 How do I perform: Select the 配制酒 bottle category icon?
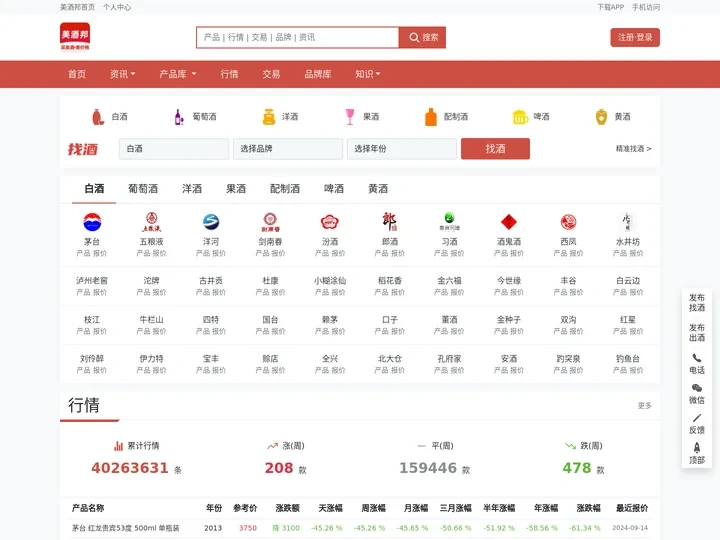[431, 117]
